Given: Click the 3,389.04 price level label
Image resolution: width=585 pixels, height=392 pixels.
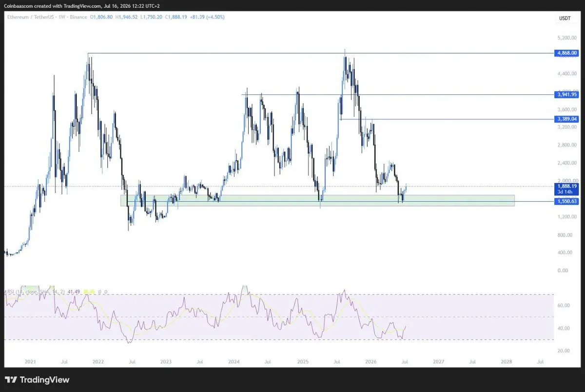Looking at the screenshot, I should point(566,119).
